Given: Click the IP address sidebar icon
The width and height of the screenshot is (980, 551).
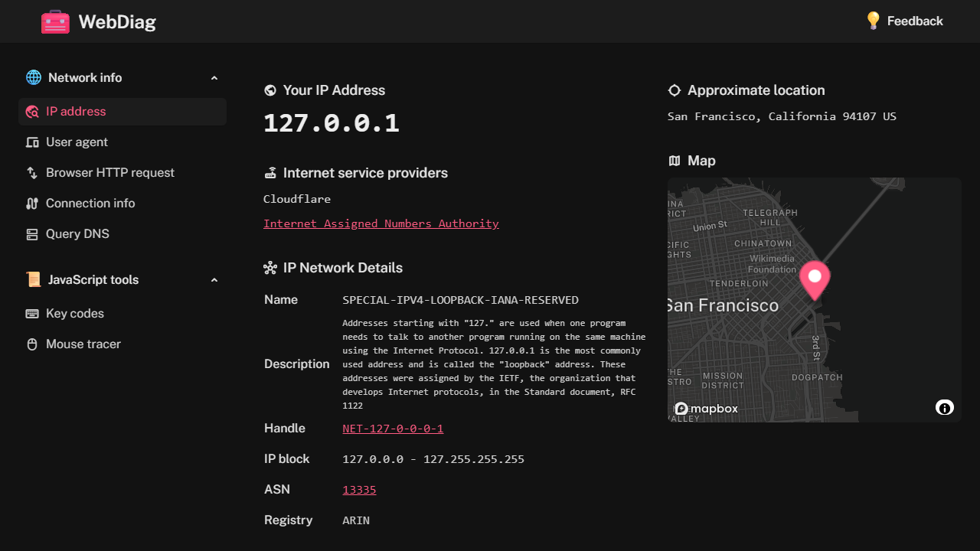Looking at the screenshot, I should click(32, 112).
